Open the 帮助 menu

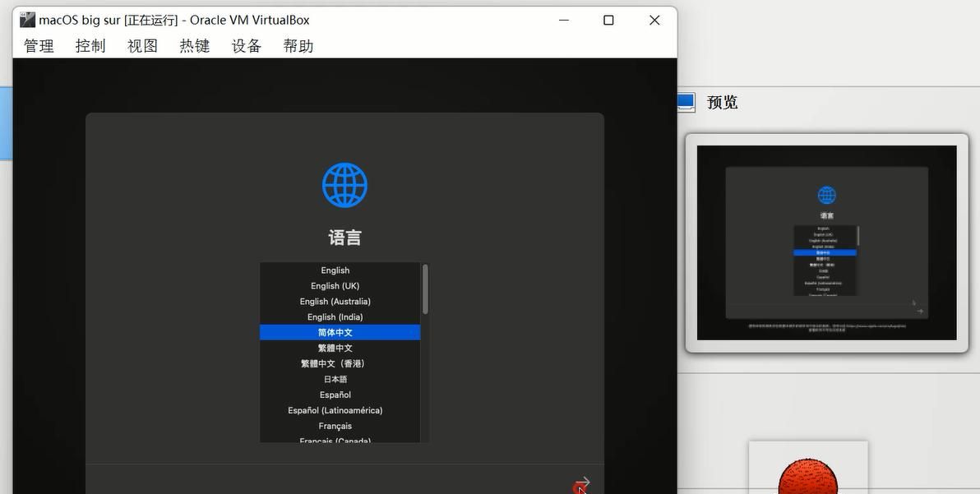[298, 46]
